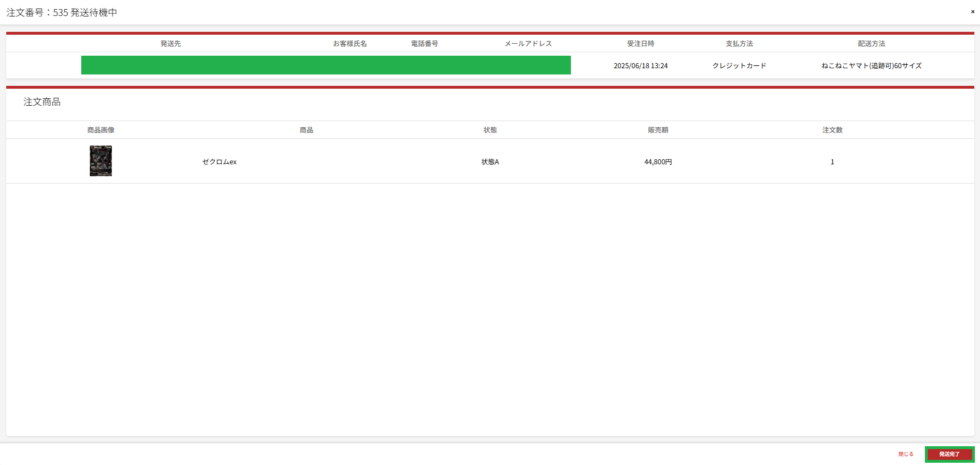Click the 発送先 column header
Screen dimensions: 980x465
(170, 44)
